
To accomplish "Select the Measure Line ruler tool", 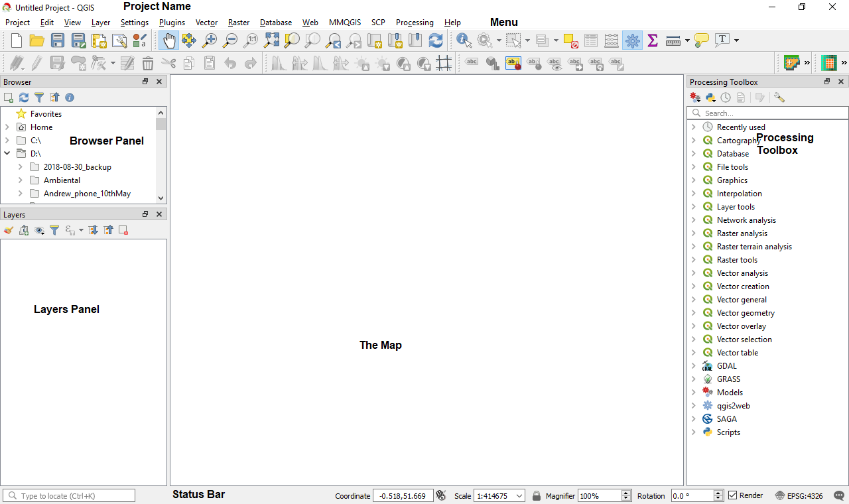I will pos(673,40).
